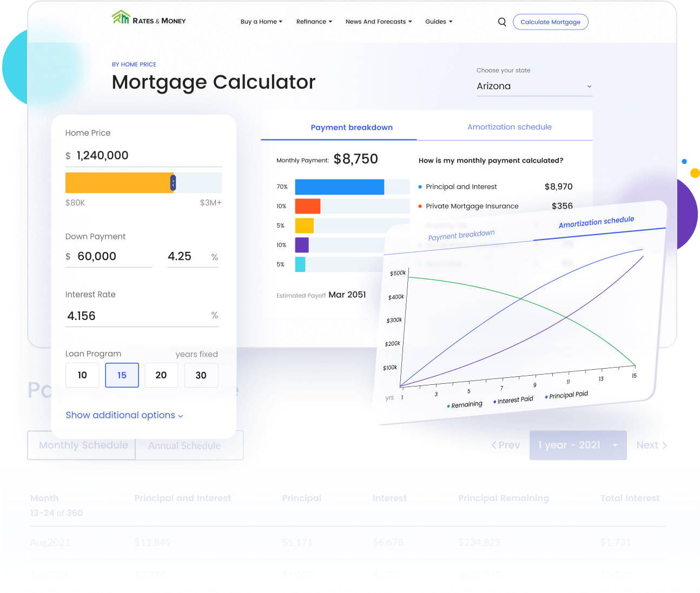Click the orange Private Mortgage Insurance bar

(x=307, y=206)
